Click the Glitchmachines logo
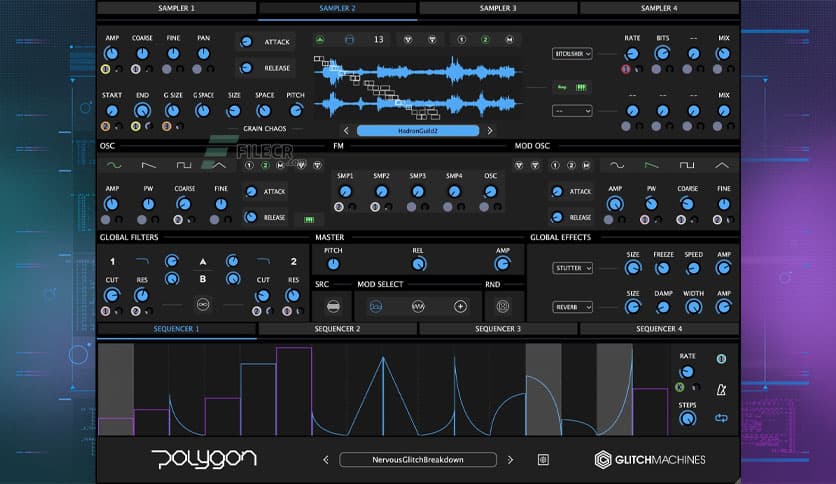 650,459
